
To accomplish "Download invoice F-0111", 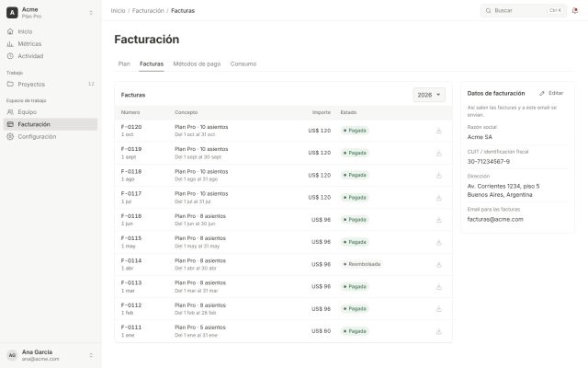I will [x=439, y=331].
